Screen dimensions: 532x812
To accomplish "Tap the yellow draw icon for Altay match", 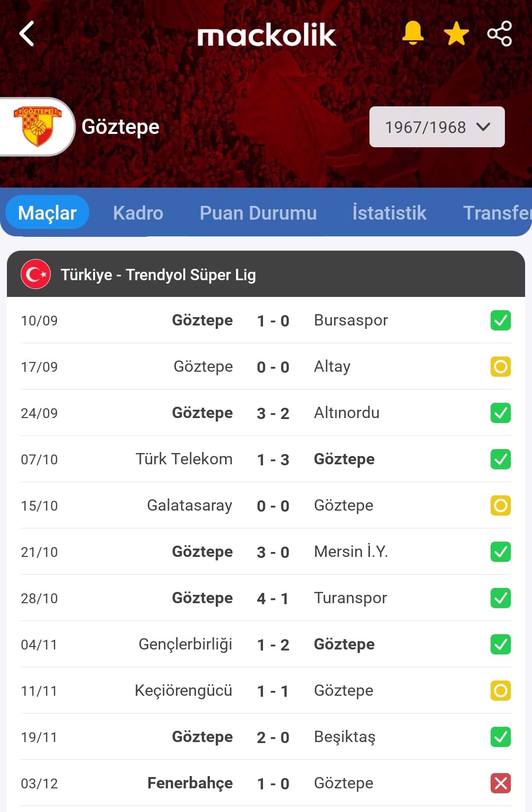I will [x=500, y=367].
